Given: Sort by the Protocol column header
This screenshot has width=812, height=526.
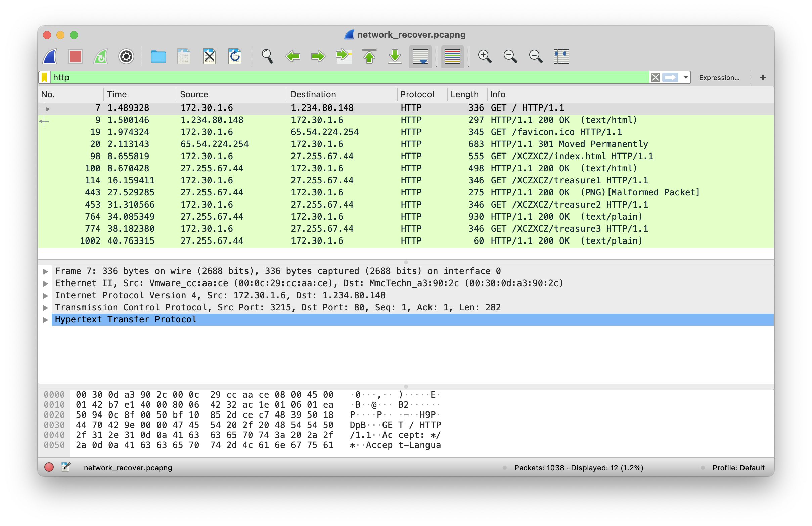Looking at the screenshot, I should pyautogui.click(x=417, y=94).
